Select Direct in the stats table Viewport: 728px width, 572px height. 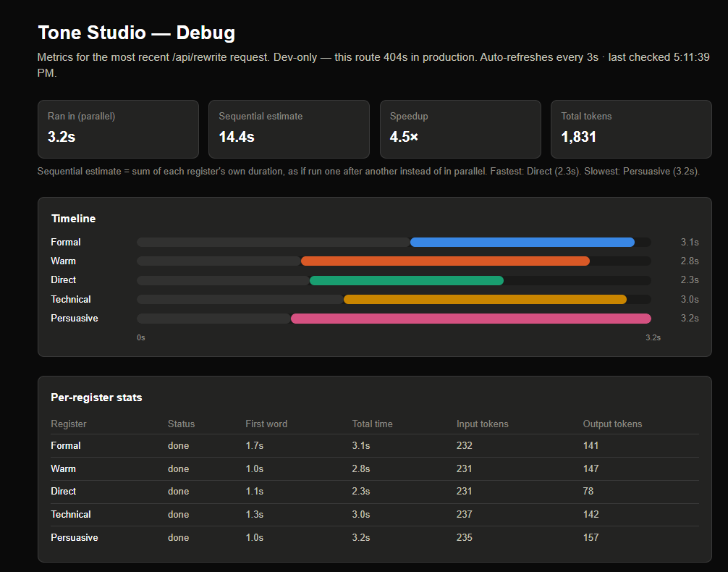(x=63, y=491)
